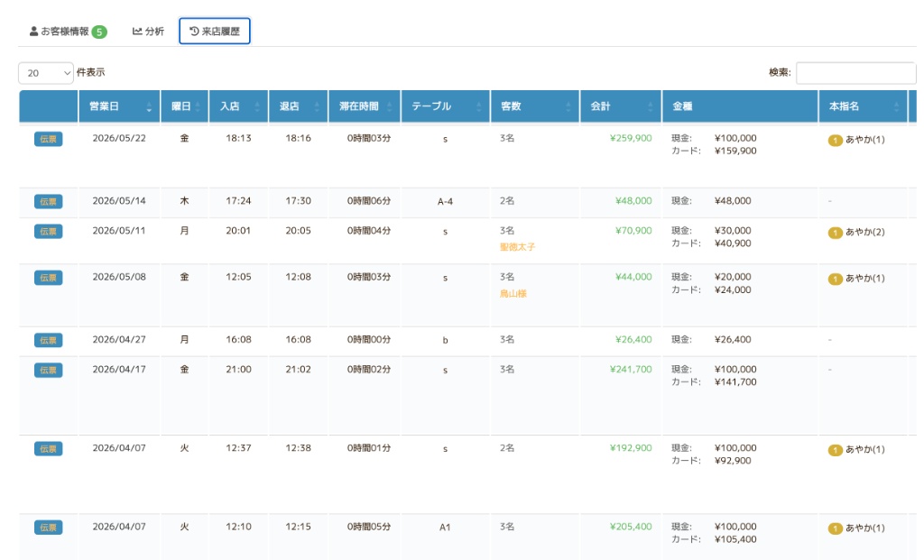Sort table by 入店 column
924x560 pixels.
point(238,106)
